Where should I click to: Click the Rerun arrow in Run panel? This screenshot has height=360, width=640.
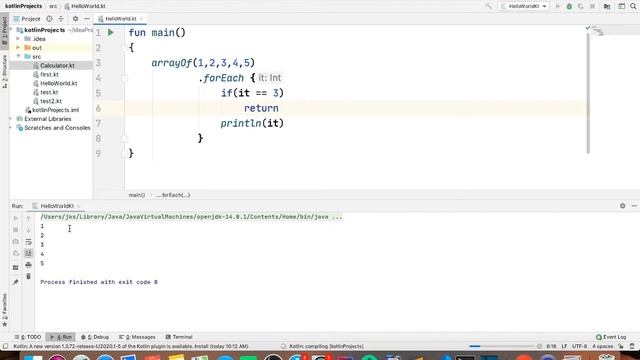pos(16,218)
